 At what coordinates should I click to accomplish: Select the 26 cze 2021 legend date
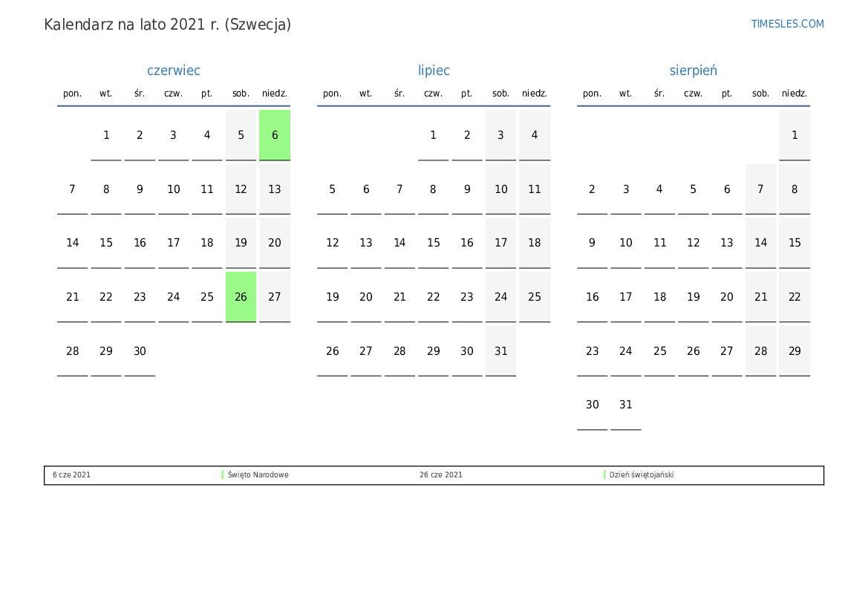coord(440,474)
